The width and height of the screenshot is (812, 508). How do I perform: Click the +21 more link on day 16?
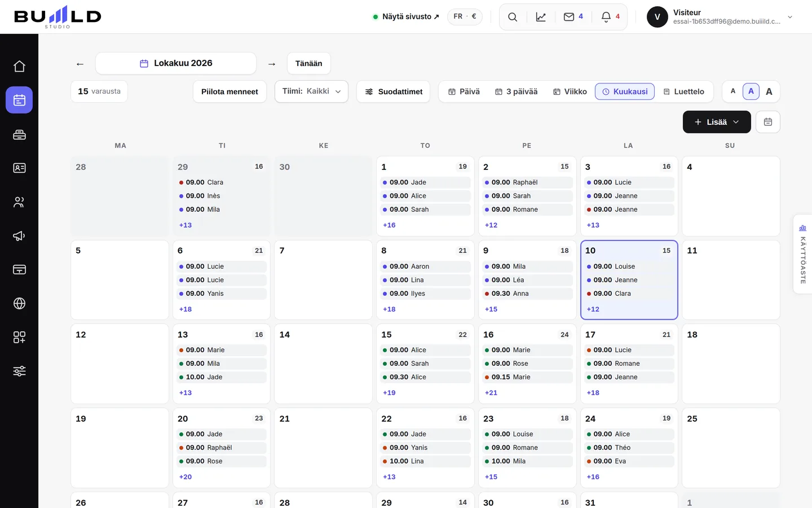(491, 393)
